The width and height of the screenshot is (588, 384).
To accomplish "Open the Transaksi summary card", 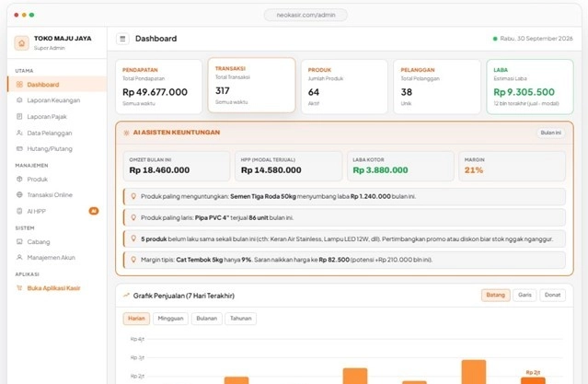I will click(x=251, y=85).
